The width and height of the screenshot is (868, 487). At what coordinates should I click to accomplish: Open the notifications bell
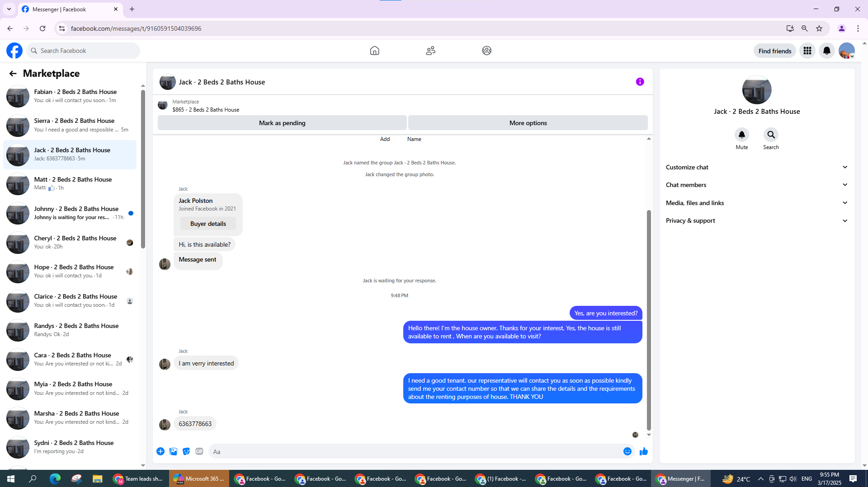pos(827,51)
